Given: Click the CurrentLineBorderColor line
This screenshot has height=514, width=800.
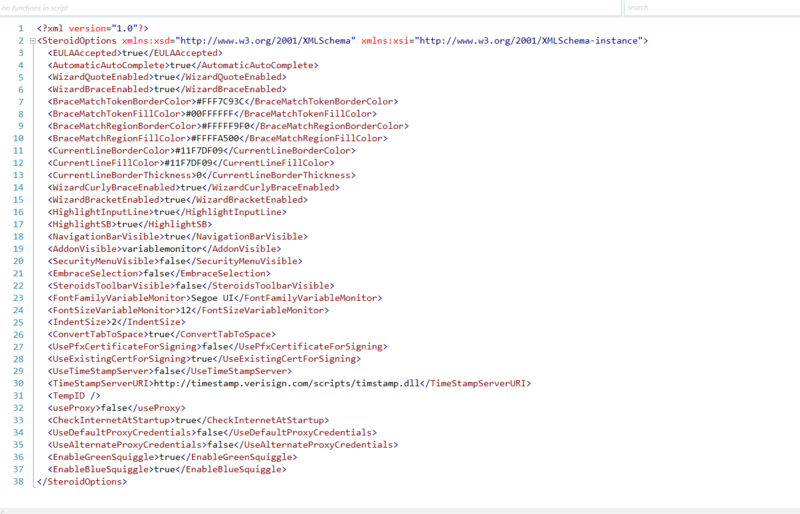Looking at the screenshot, I should [202, 151].
